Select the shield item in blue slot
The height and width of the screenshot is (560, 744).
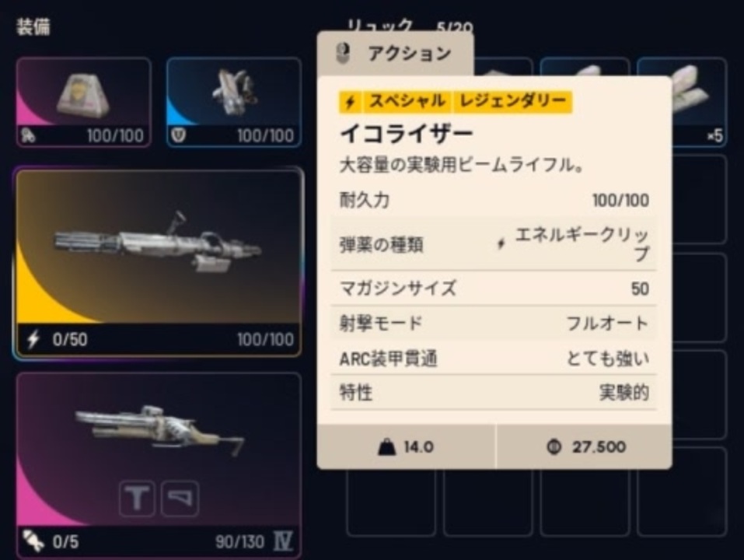click(x=234, y=102)
